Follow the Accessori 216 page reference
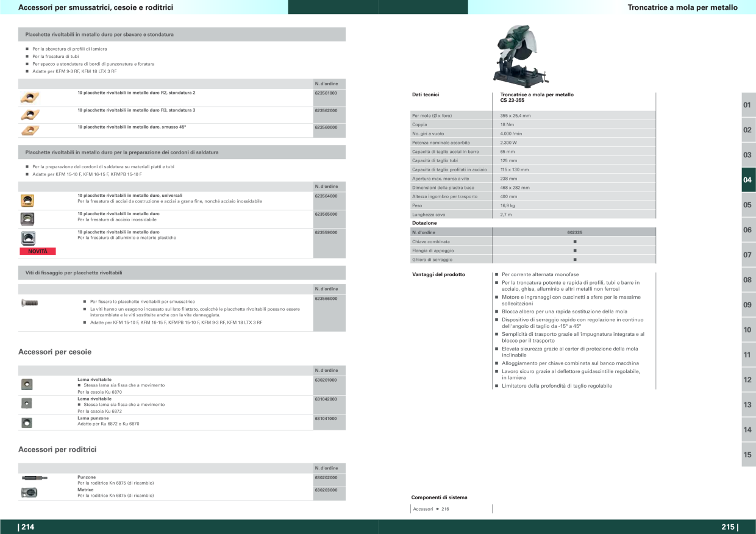 [431, 509]
